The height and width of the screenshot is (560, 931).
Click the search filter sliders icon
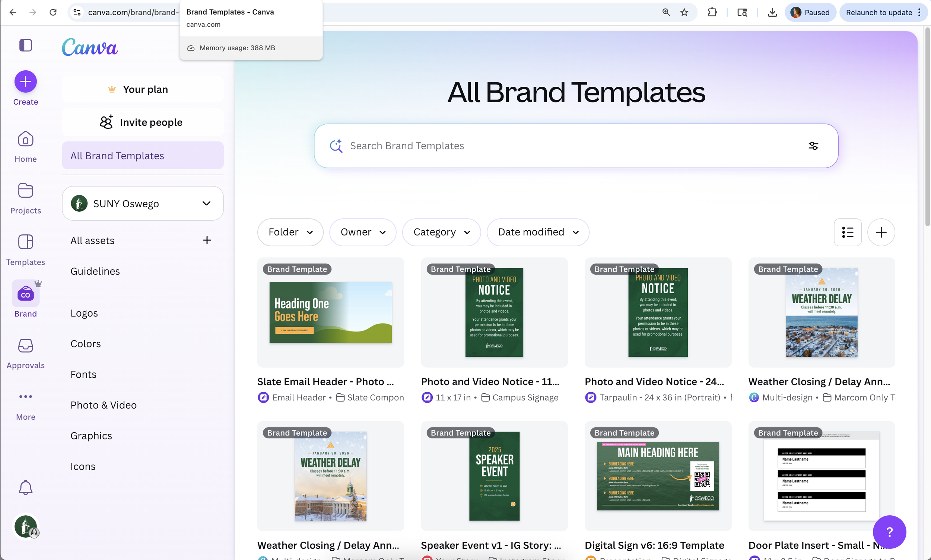click(813, 146)
